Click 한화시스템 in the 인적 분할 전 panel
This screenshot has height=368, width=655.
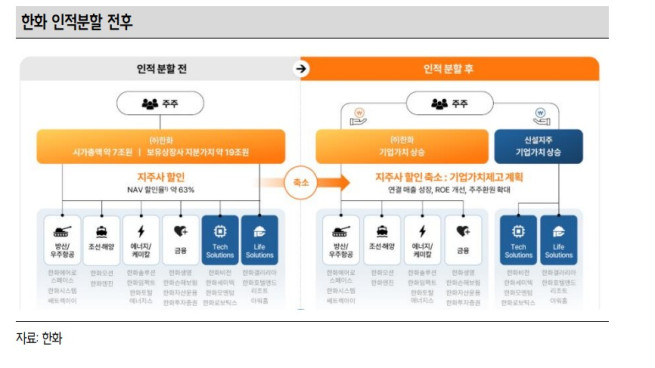(x=62, y=291)
